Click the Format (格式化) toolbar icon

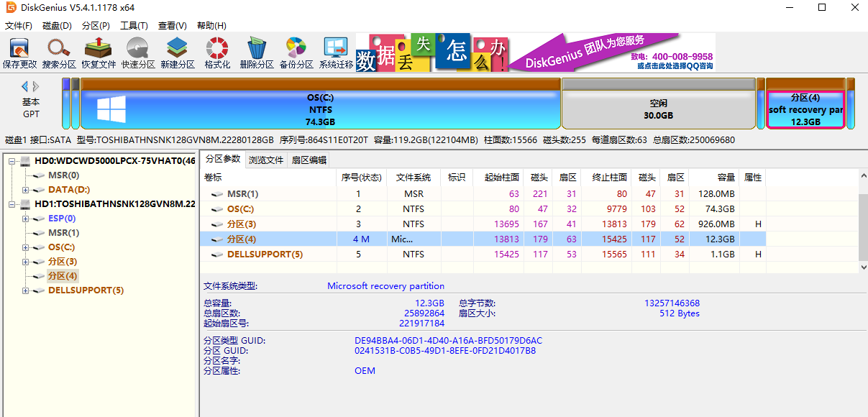pos(217,53)
